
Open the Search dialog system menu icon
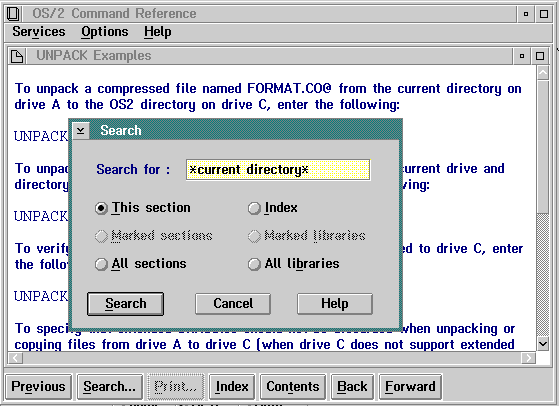coord(81,130)
